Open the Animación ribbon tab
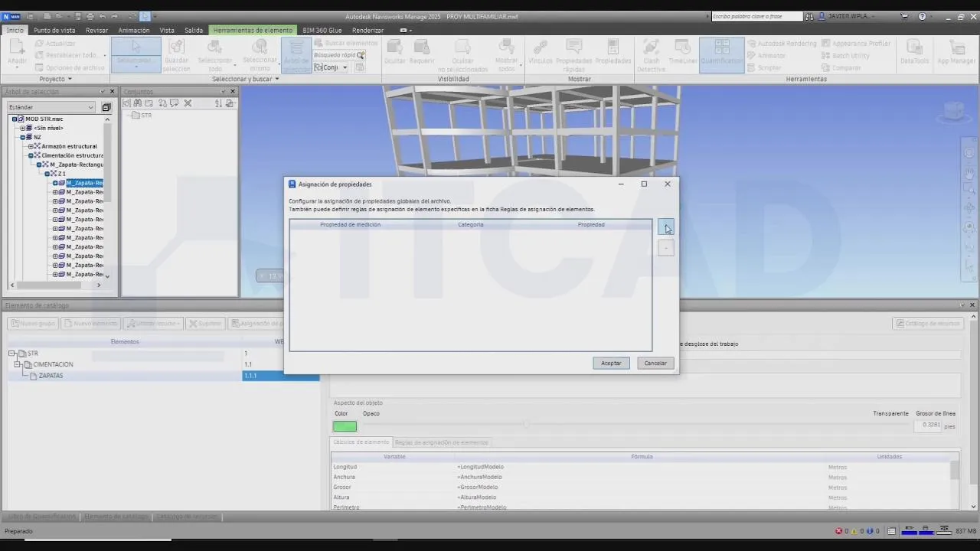Viewport: 980px width, 551px height. (134, 31)
